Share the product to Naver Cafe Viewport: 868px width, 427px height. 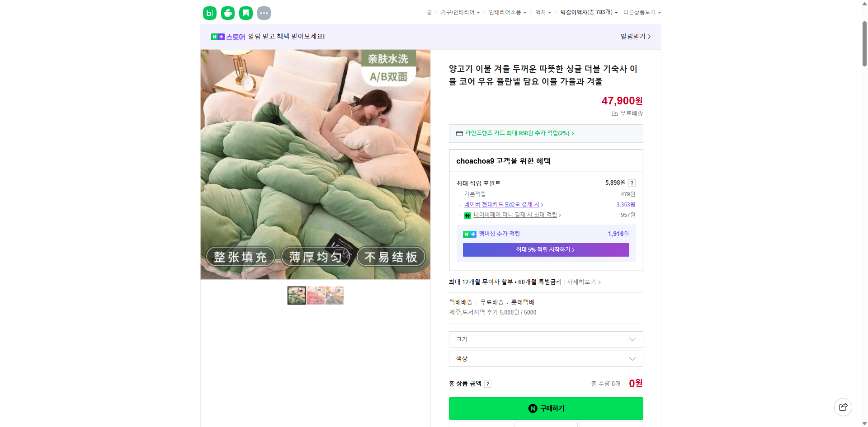pyautogui.click(x=227, y=13)
